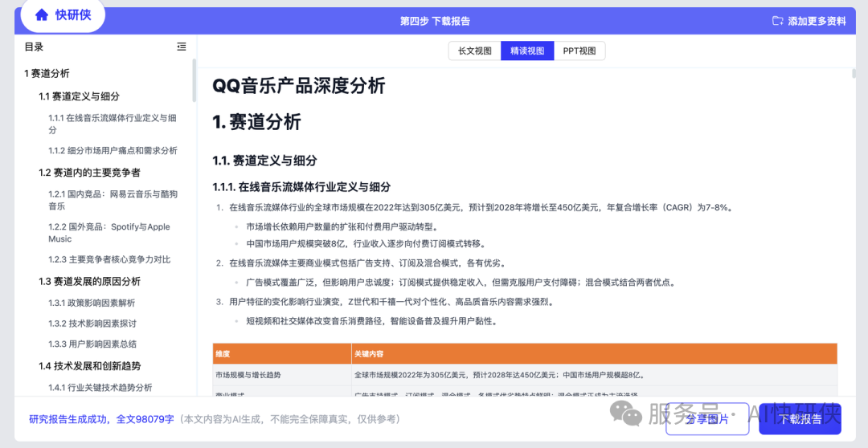The height and width of the screenshot is (448, 868).
Task: Click the AI disclaimer text 本文内容为AI生成
Action: point(289,419)
